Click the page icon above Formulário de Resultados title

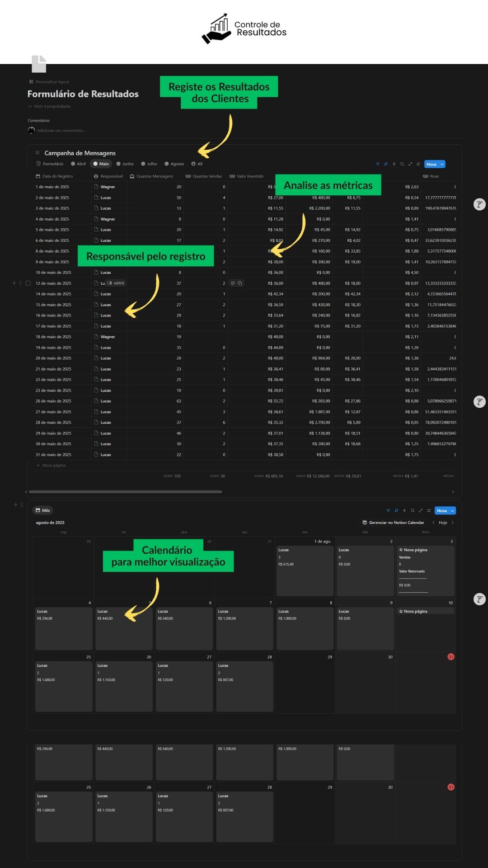point(39,64)
